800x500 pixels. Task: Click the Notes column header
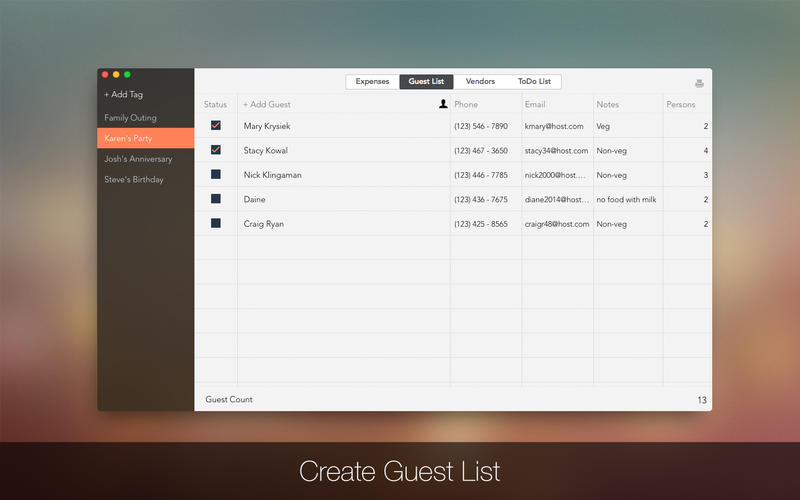[608, 104]
